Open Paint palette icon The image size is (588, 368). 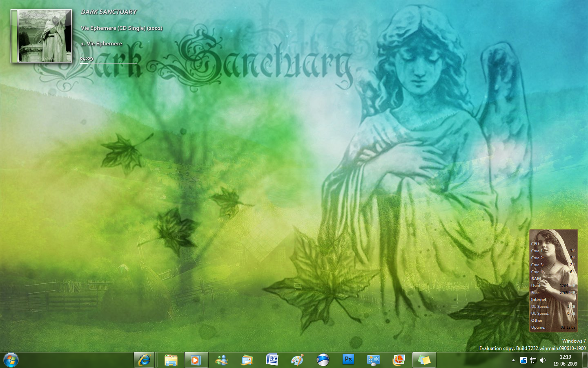coord(298,360)
